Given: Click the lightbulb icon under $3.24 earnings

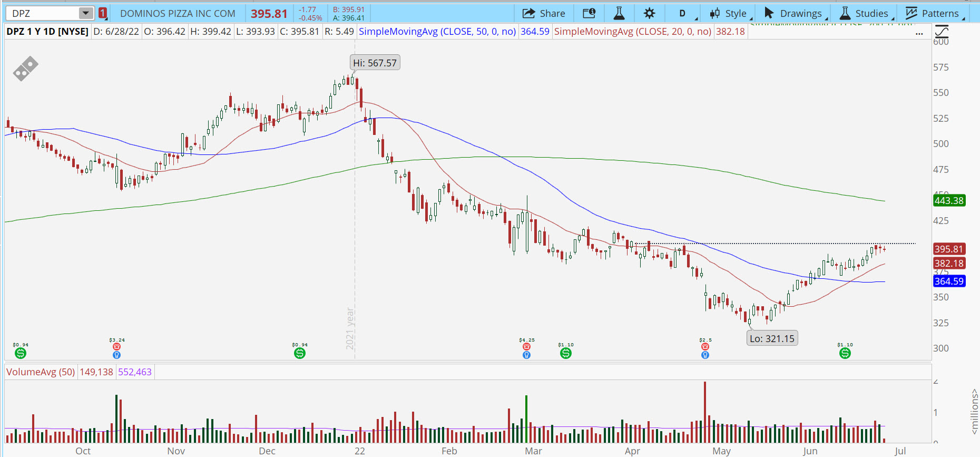Looking at the screenshot, I should [x=117, y=355].
